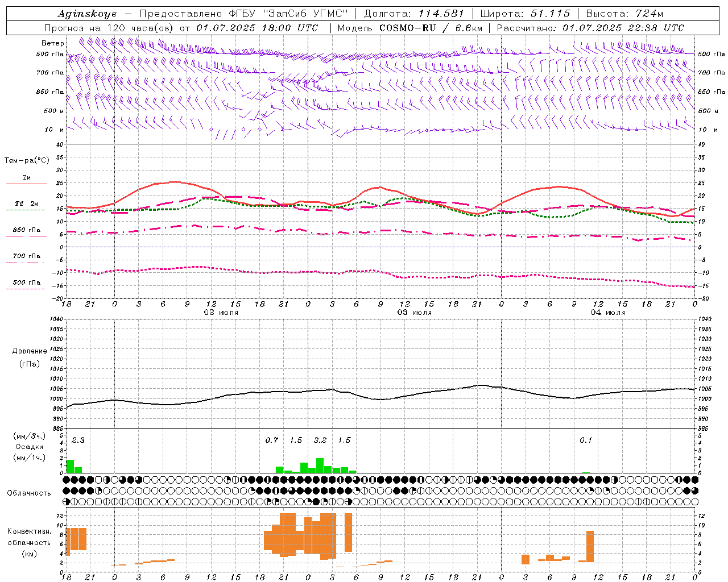Click the Давление pressure panel label
Viewport: 728px width, 582px height.
coord(30,351)
